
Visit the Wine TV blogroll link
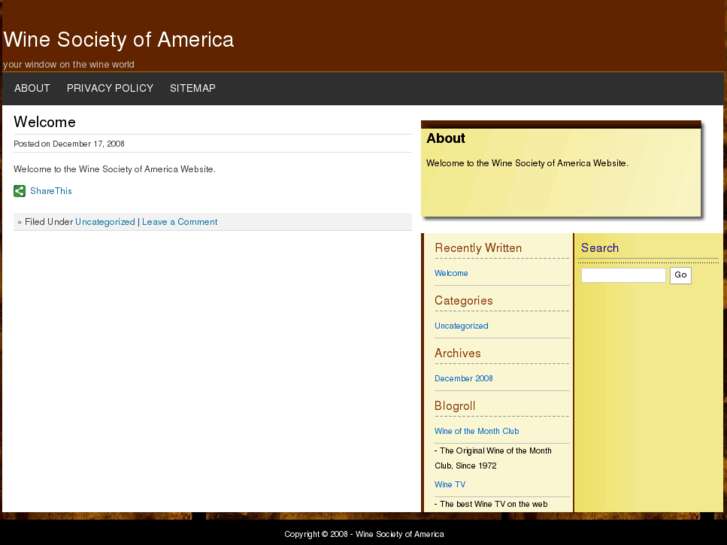pyautogui.click(x=449, y=485)
